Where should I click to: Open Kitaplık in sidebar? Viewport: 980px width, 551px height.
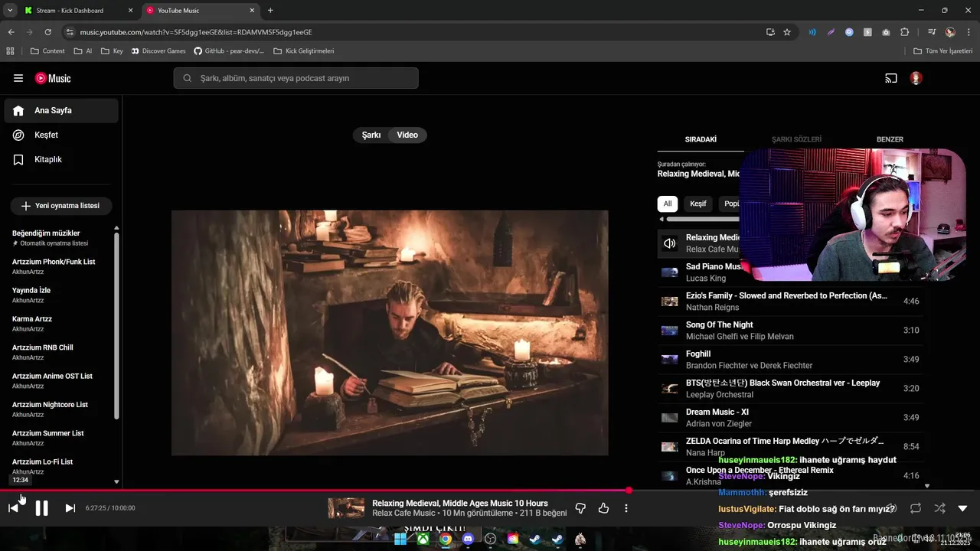(x=61, y=159)
